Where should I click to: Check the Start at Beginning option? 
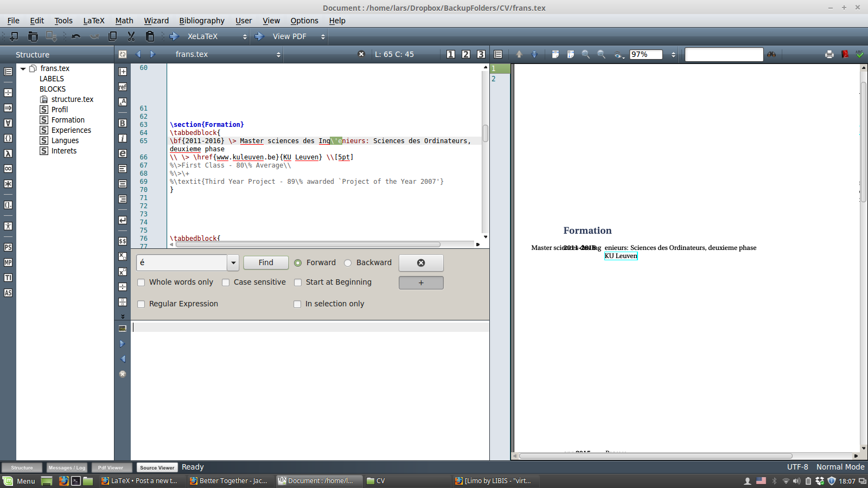tap(298, 282)
